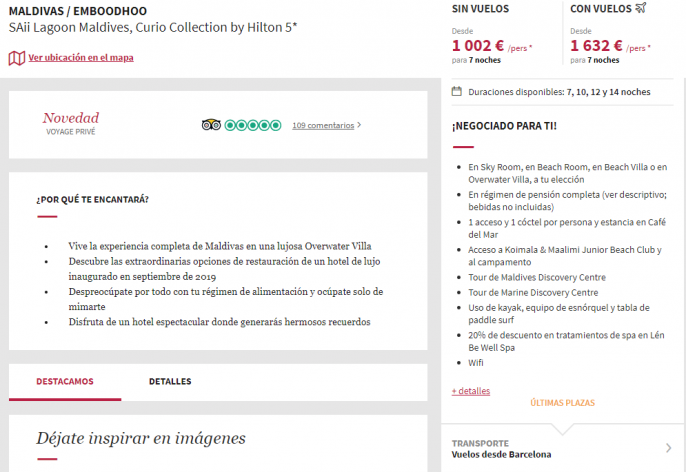Click the arrow next to 109 comentarios

point(359,125)
